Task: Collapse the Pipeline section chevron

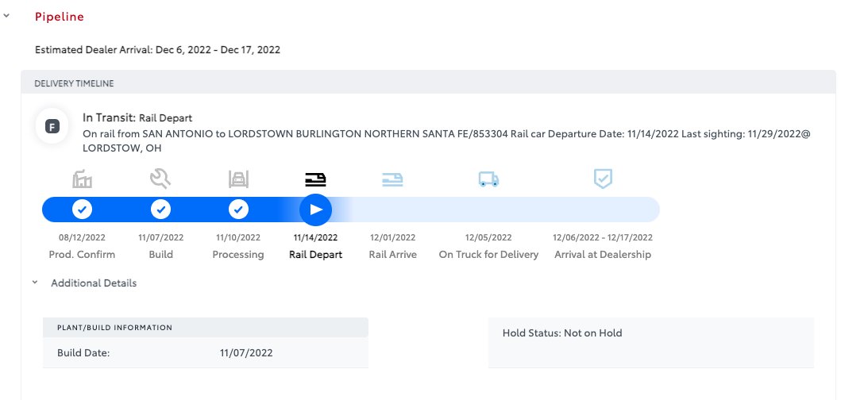Action: [6, 16]
